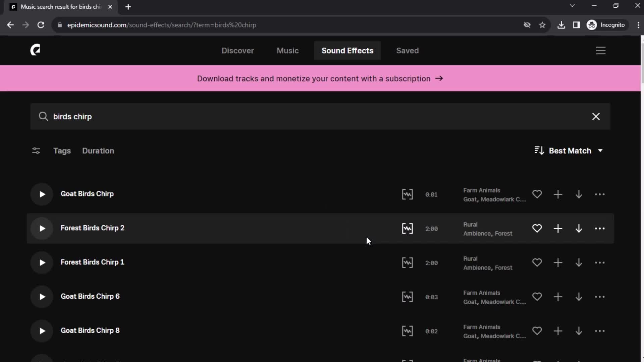Open the filter settings sliders icon
Screen dimensions: 644x362
36,151
